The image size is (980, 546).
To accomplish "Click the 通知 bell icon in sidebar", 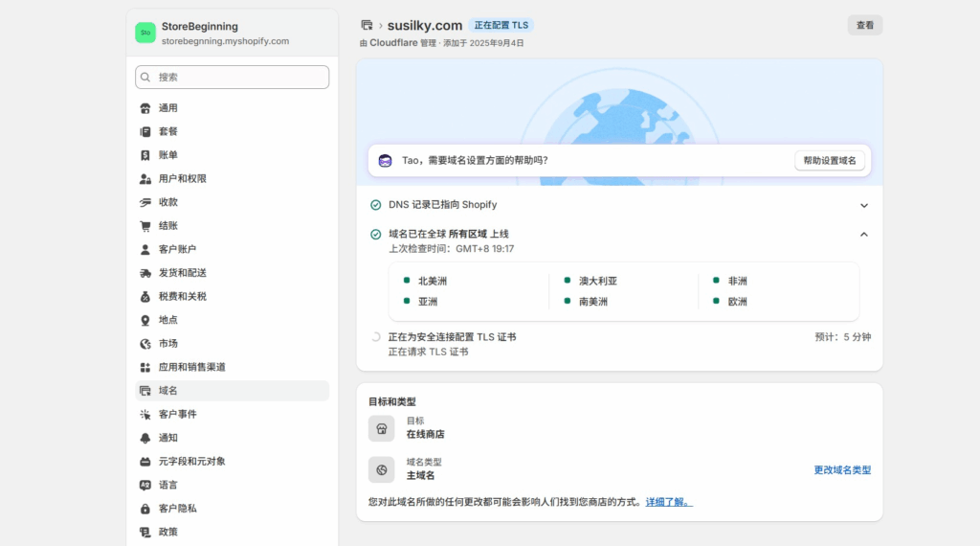I will click(x=145, y=438).
